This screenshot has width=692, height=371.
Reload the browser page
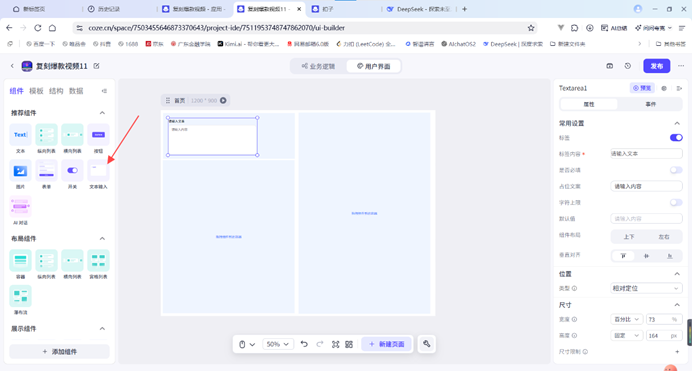pyautogui.click(x=38, y=28)
